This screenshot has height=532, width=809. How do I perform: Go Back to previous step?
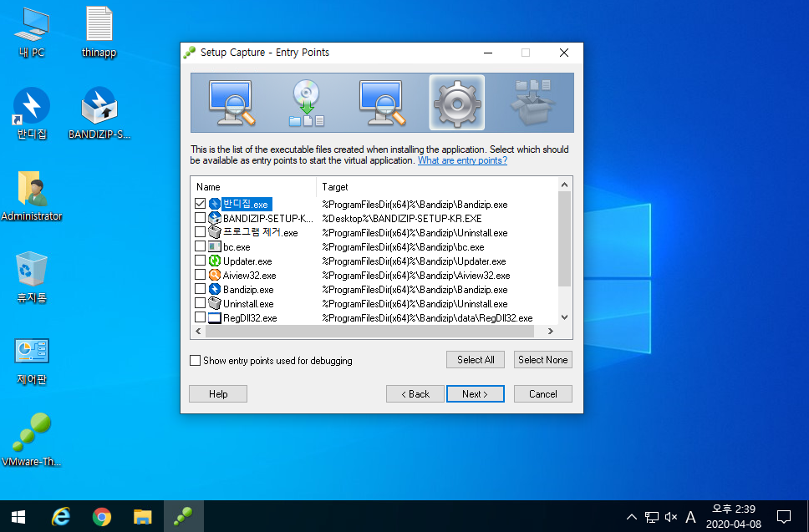pyautogui.click(x=415, y=394)
